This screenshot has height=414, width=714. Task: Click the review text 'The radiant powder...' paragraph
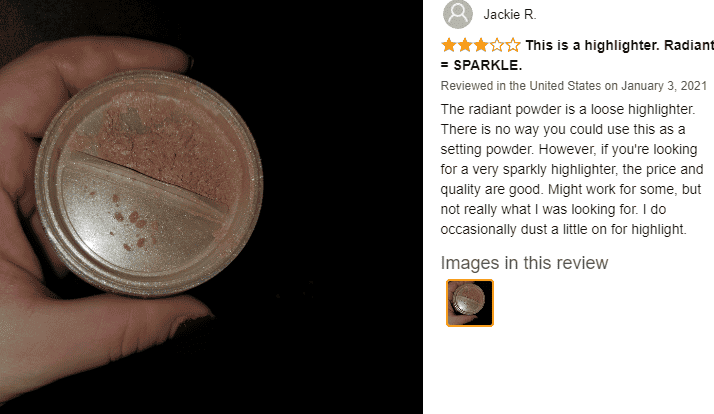point(572,169)
